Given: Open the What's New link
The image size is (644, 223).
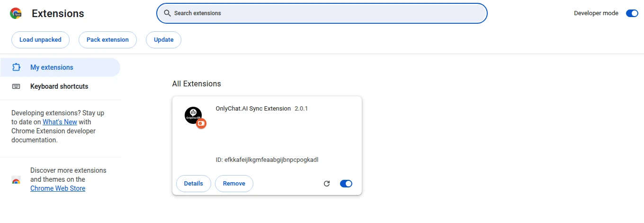Looking at the screenshot, I should [60, 122].
